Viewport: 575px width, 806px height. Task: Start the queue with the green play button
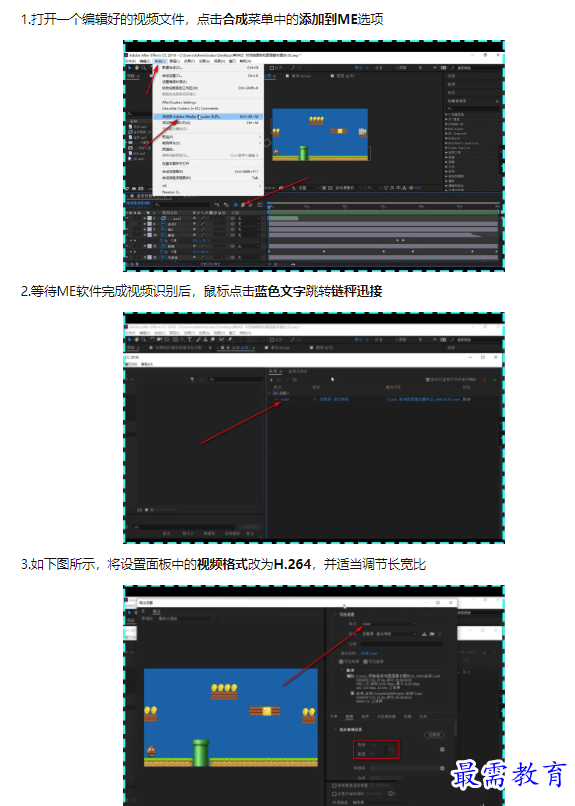pyautogui.click(x=495, y=379)
